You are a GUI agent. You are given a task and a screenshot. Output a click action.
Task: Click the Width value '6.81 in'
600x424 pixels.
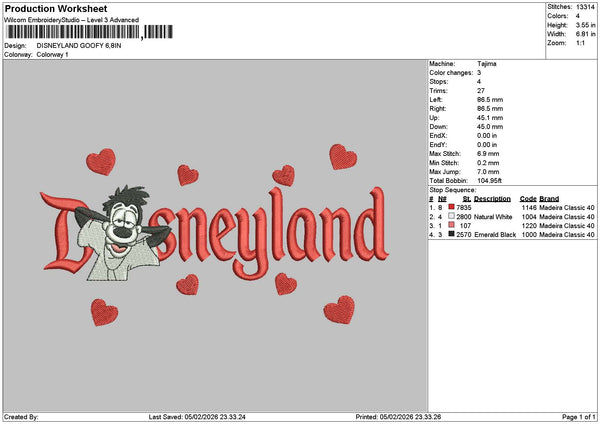(x=585, y=34)
